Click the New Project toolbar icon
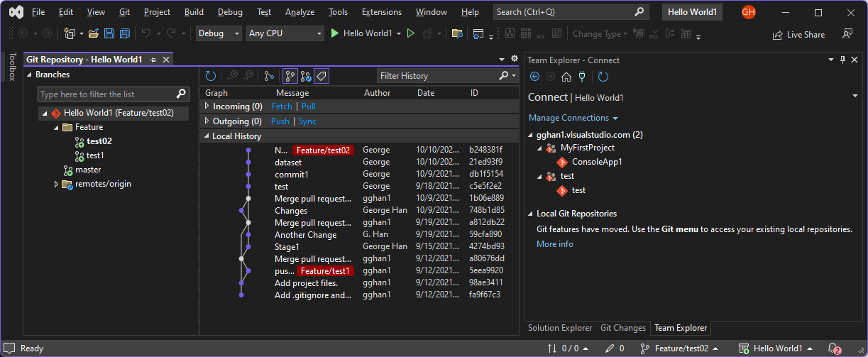The width and height of the screenshot is (868, 357). 69,33
